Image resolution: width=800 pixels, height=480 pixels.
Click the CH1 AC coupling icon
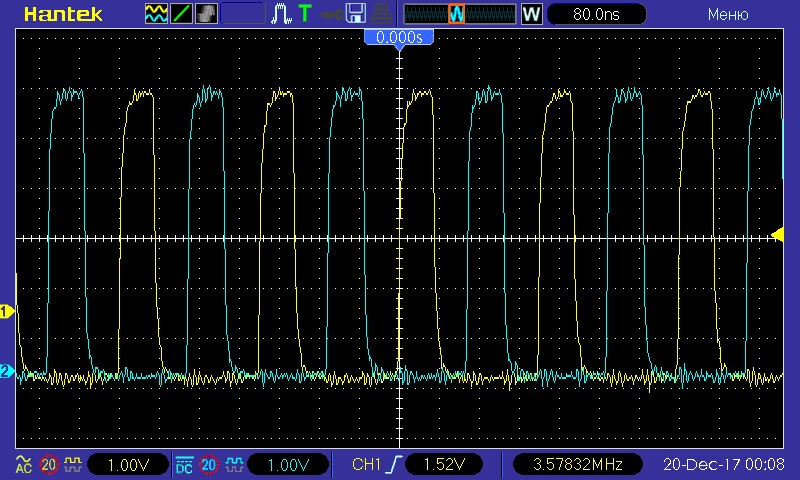(23, 464)
